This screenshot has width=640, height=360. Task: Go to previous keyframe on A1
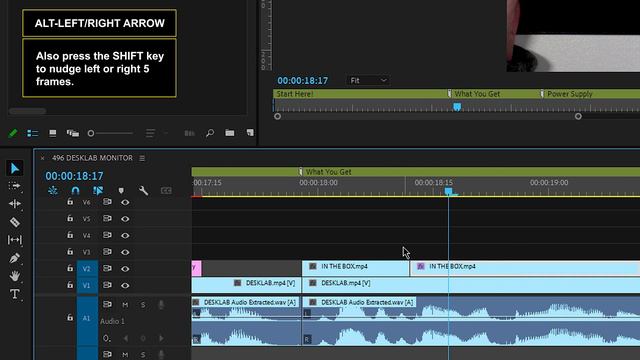coord(125,338)
